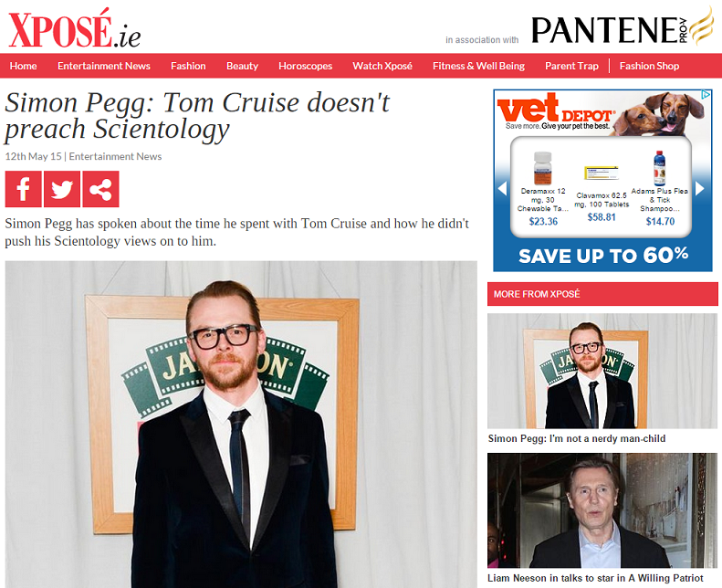Click the Xposé.ie logo
This screenshot has width=722, height=588.
pyautogui.click(x=74, y=28)
